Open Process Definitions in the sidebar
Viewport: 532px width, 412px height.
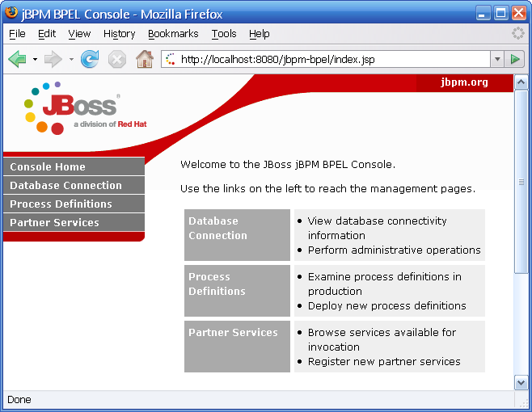74,204
